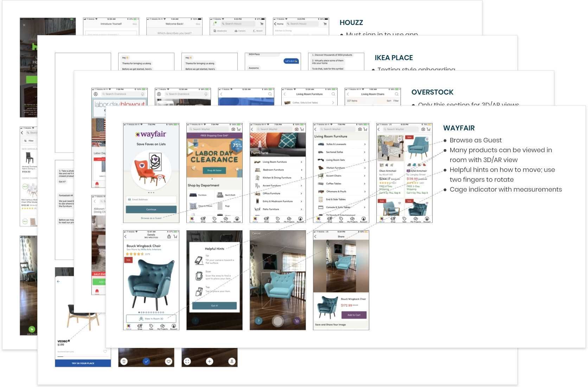Click back arrow on Living Room Furniture Wayfair screen
This screenshot has width=588, height=387.
pos(315,129)
